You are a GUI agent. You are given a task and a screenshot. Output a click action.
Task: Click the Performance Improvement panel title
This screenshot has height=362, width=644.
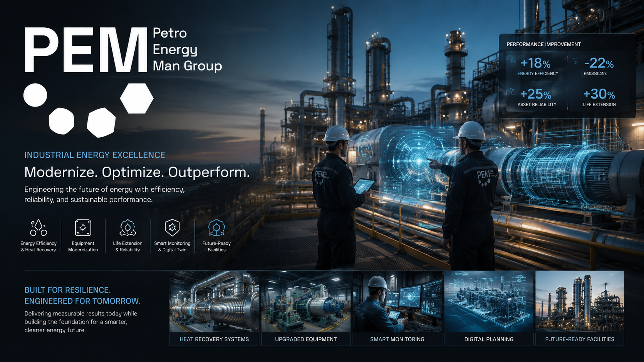click(x=543, y=44)
